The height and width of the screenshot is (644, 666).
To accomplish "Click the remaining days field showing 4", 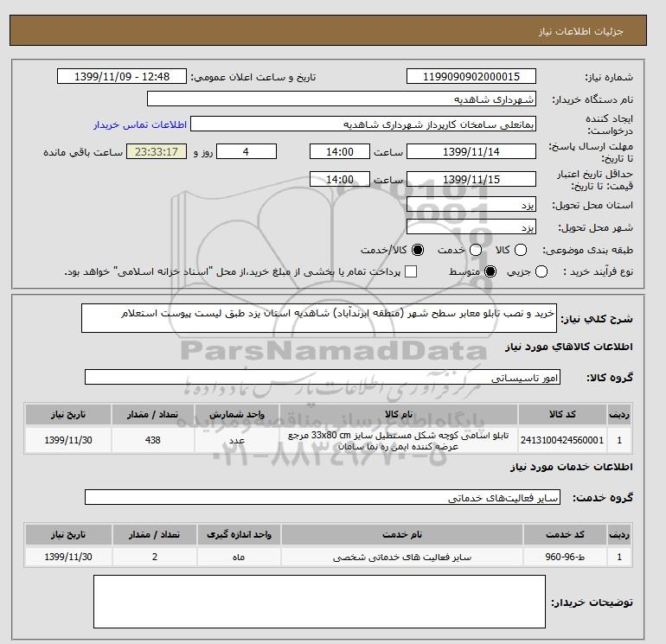I will click(247, 151).
